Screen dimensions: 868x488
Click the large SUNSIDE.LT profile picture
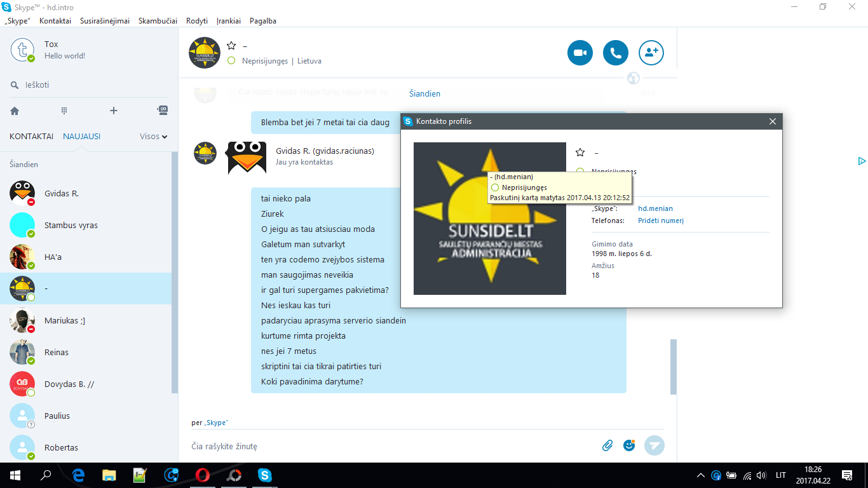[490, 219]
